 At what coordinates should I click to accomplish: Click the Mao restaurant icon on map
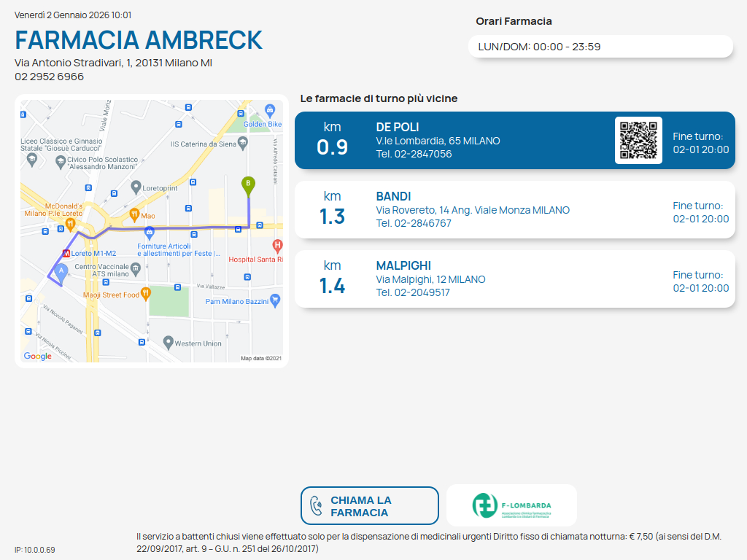[134, 215]
